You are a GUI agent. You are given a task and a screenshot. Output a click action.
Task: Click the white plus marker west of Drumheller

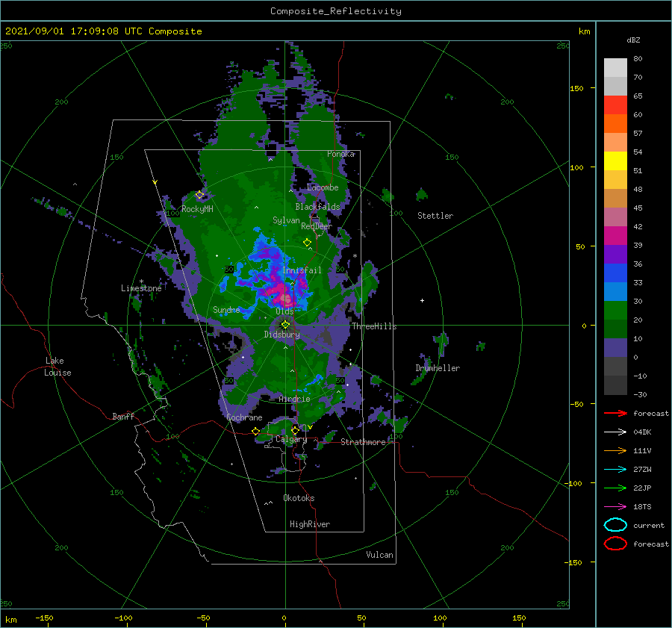coord(350,364)
